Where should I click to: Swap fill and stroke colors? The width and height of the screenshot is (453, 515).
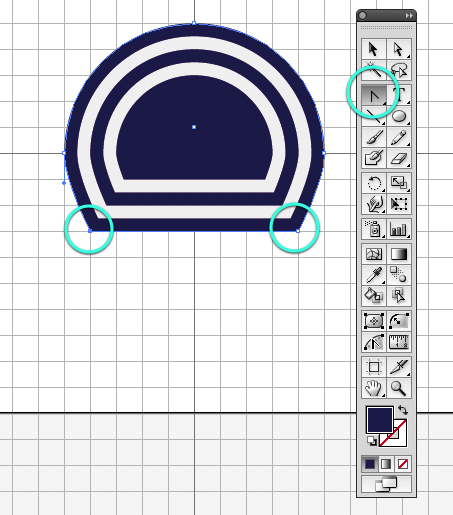[403, 410]
